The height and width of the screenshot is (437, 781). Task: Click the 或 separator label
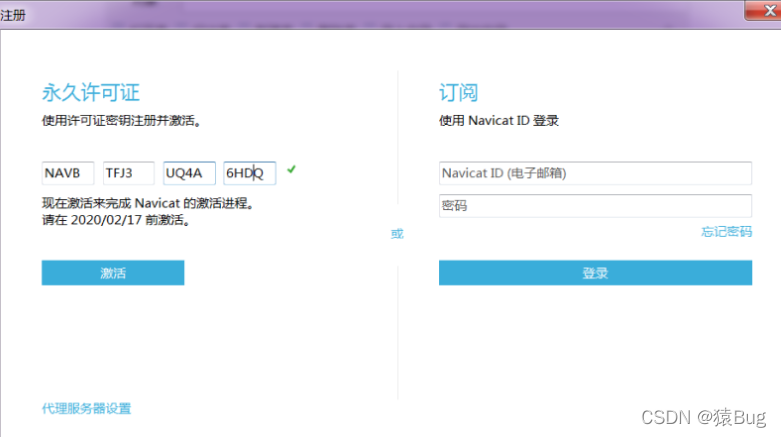(x=397, y=234)
